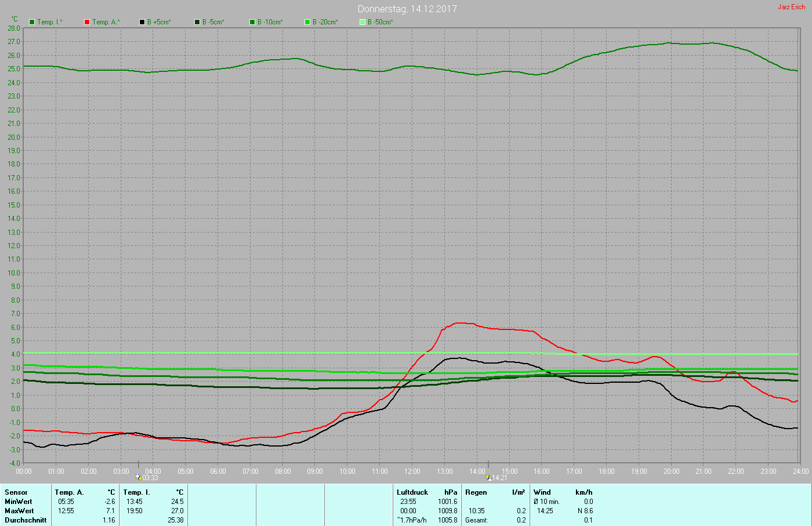Image resolution: width=812 pixels, height=526 pixels.
Task: Toggle the B -50cm* series label
Action: [x=380, y=22]
